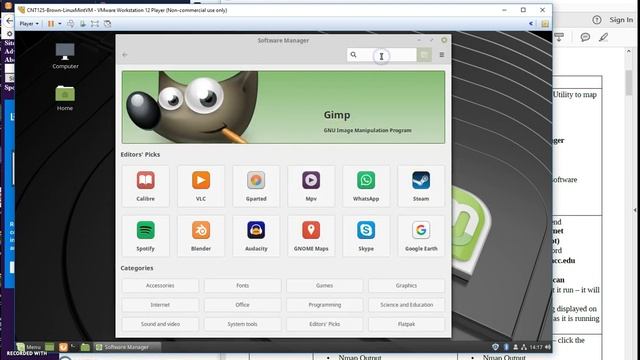
Task: Click the VMware toolbar icon after Ctrl+Alt+Del
Action: (83, 24)
